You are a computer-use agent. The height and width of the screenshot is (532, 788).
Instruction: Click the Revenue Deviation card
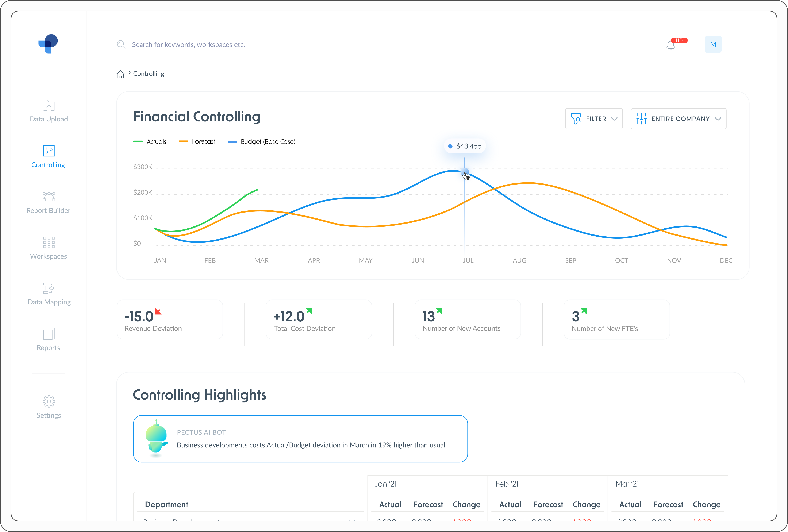coord(170,319)
